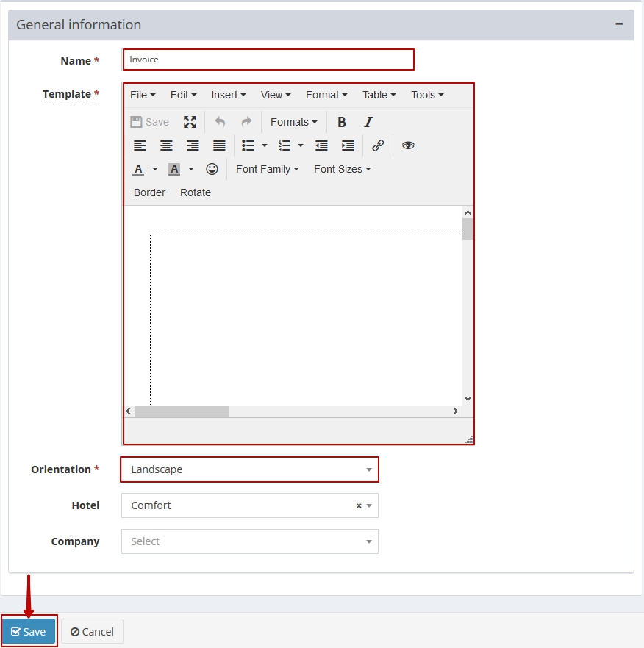Click the editor scroll right arrow
This screenshot has height=648, width=644.
[x=455, y=411]
